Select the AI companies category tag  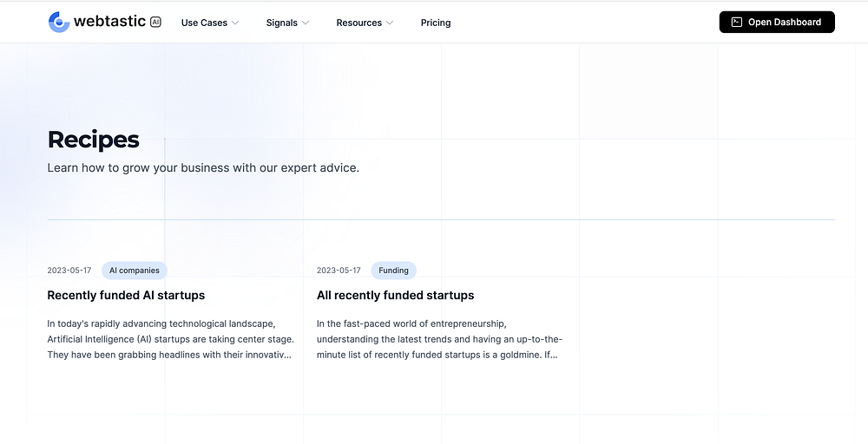(x=135, y=271)
